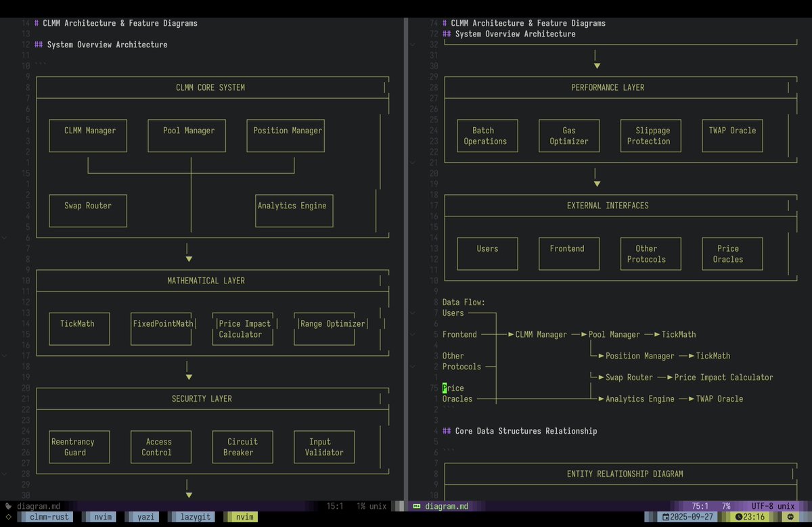The width and height of the screenshot is (812, 527).
Task: Click the clock icon beside 23:16
Action: point(739,517)
